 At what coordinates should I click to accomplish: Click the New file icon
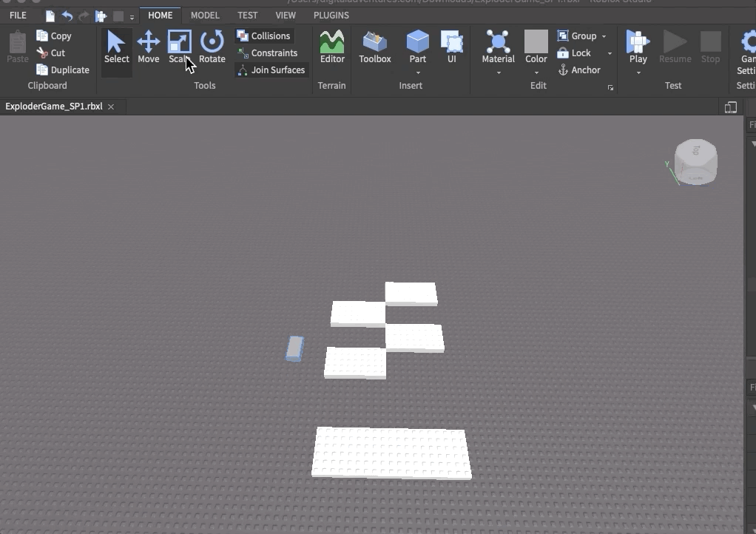click(x=50, y=16)
